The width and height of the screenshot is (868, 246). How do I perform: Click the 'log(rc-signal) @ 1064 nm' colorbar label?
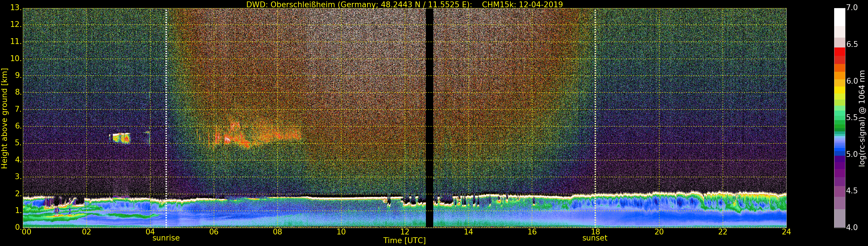(862, 118)
